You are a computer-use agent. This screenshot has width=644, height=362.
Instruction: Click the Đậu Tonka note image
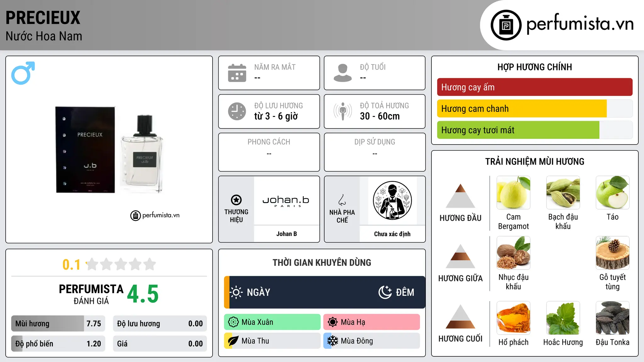pyautogui.click(x=613, y=318)
